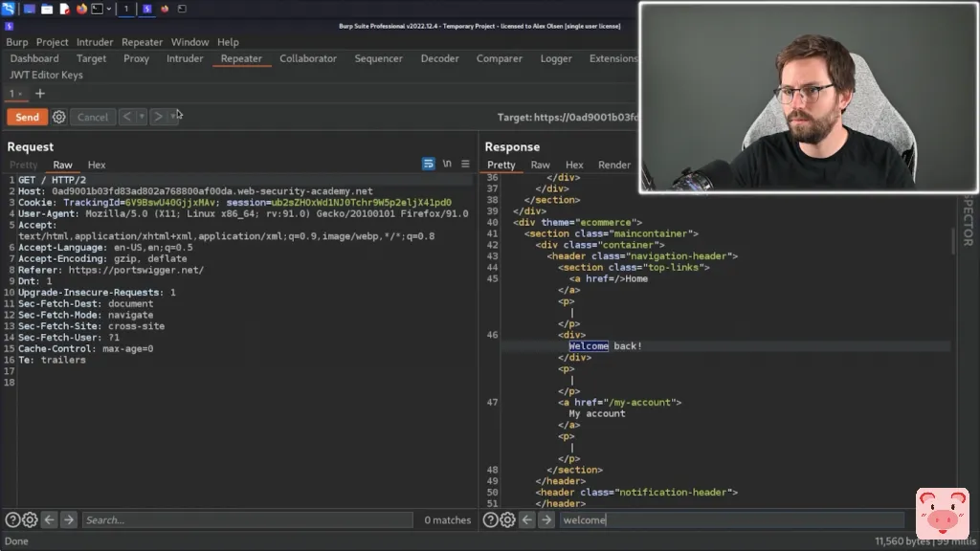The image size is (980, 551).
Task: Open the terminal dropdown in the taskbar
Action: (x=108, y=9)
